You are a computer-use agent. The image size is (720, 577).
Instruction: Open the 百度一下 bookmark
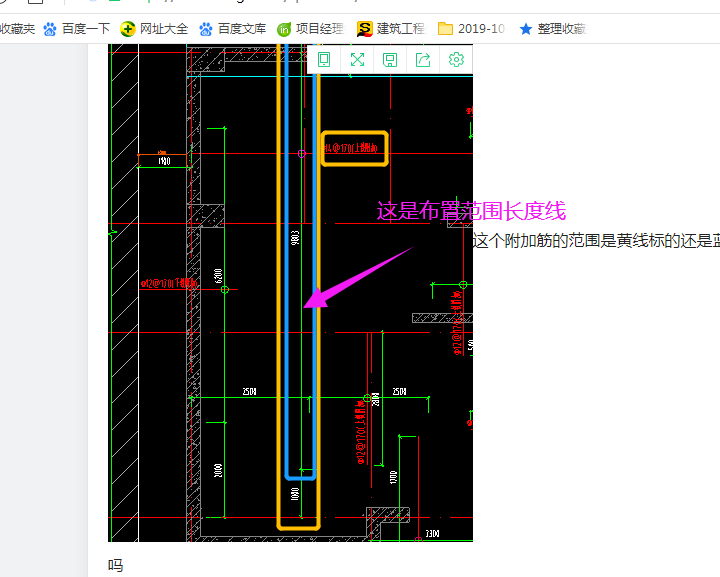(x=77, y=29)
